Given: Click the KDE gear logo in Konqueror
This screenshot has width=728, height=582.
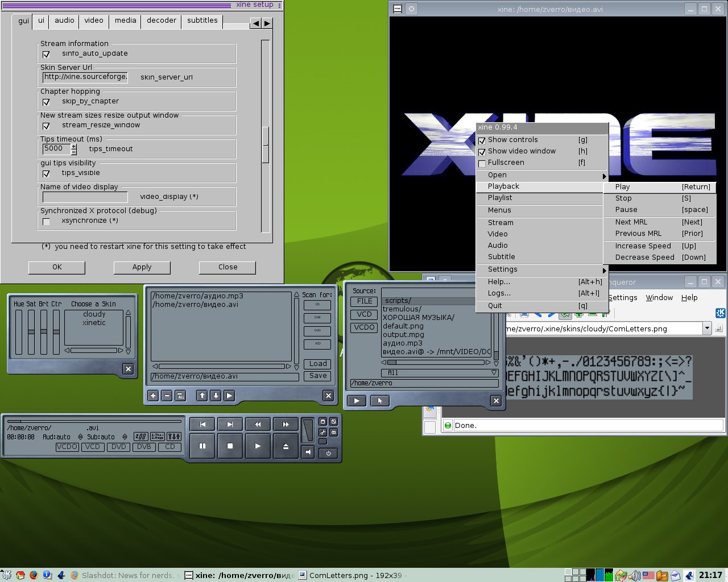Looking at the screenshot, I should point(720,313).
